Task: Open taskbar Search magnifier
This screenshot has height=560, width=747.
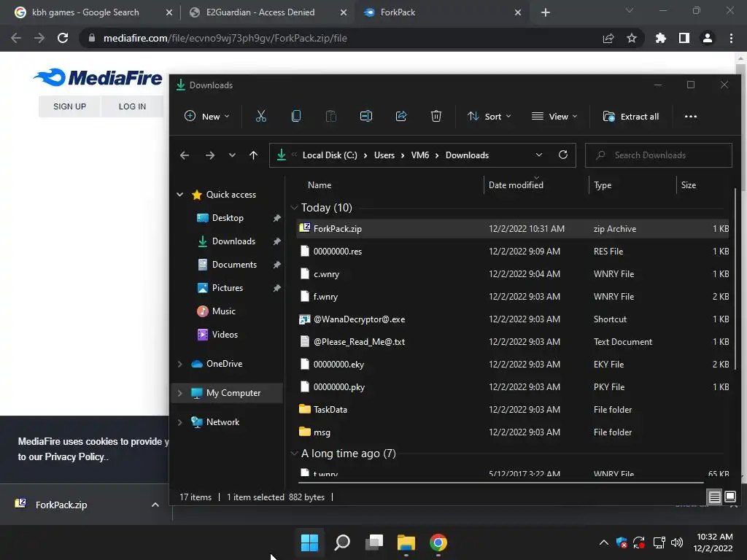Action: point(342,542)
